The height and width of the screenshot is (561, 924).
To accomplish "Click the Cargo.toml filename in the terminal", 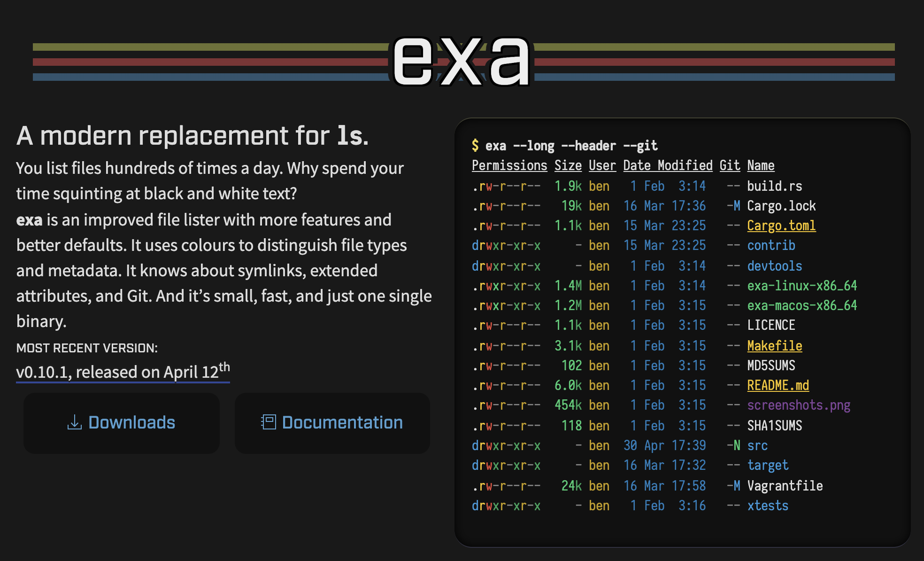I will click(781, 226).
